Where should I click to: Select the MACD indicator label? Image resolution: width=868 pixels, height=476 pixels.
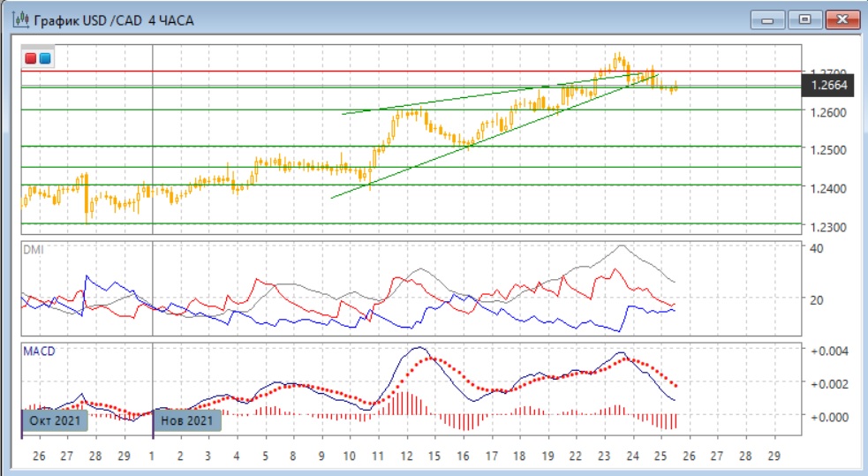pyautogui.click(x=39, y=351)
